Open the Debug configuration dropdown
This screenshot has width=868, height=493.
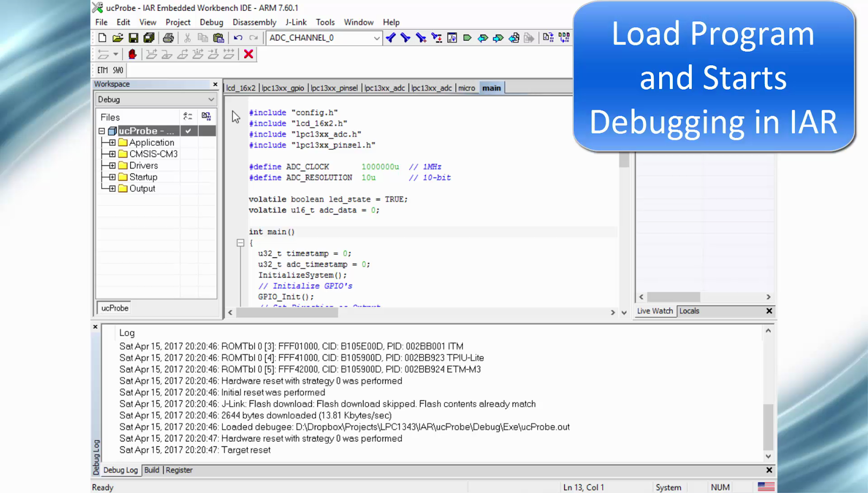(211, 99)
